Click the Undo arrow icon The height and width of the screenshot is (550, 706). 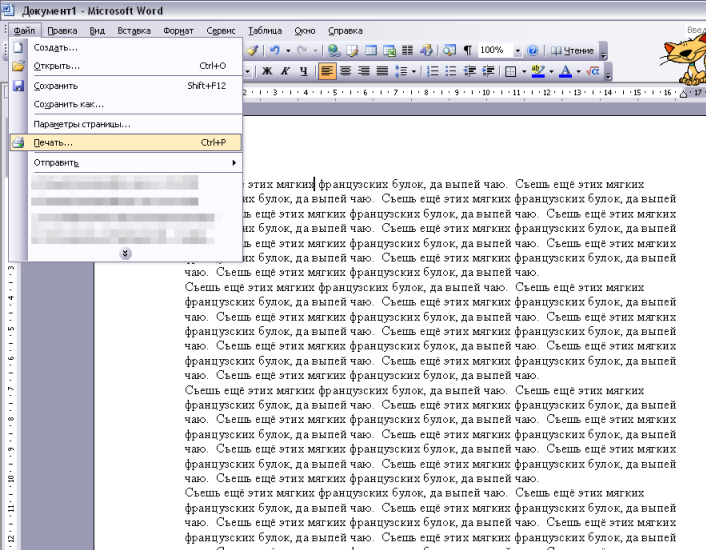[273, 50]
